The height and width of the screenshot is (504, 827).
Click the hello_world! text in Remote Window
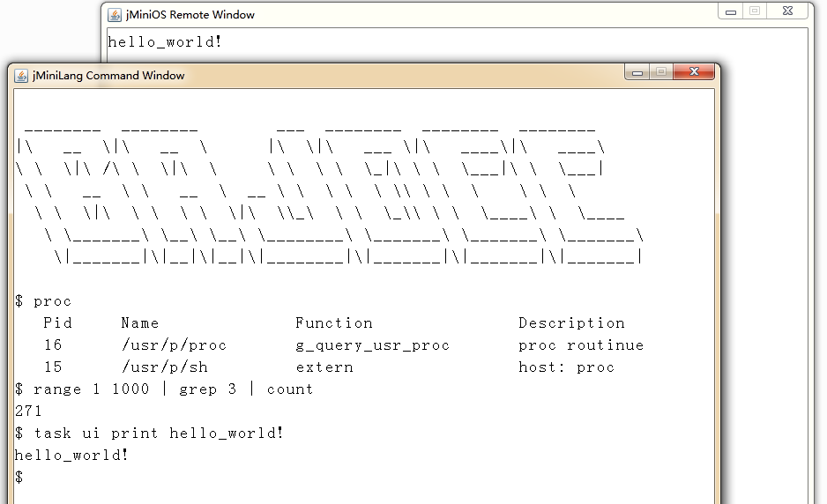pyautogui.click(x=165, y=41)
